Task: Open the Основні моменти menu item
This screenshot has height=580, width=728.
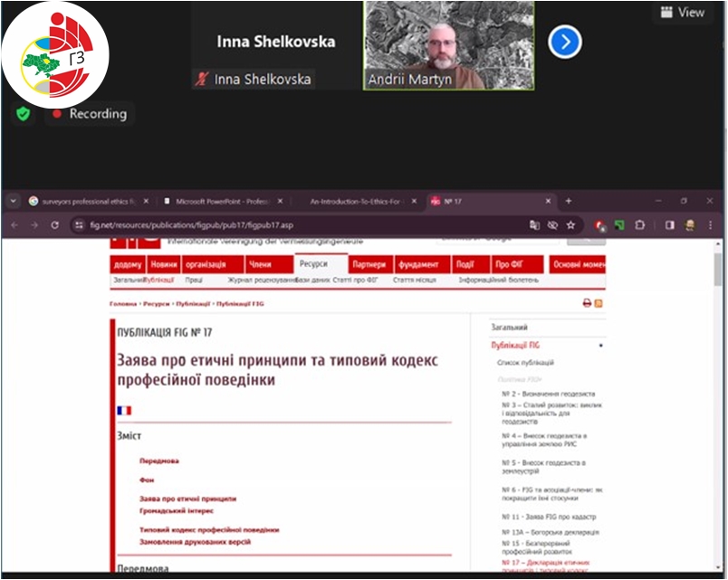Action: coord(577,264)
